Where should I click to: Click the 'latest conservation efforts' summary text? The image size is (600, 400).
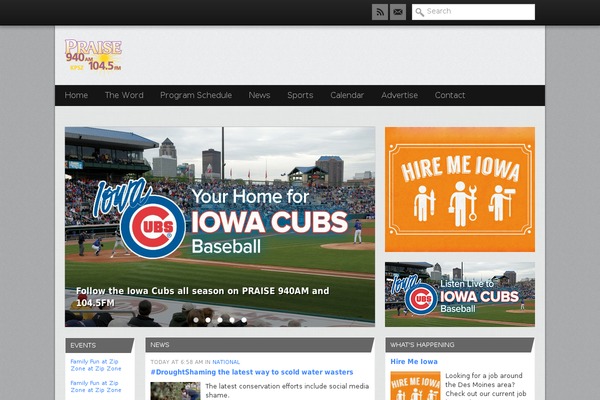click(x=287, y=390)
